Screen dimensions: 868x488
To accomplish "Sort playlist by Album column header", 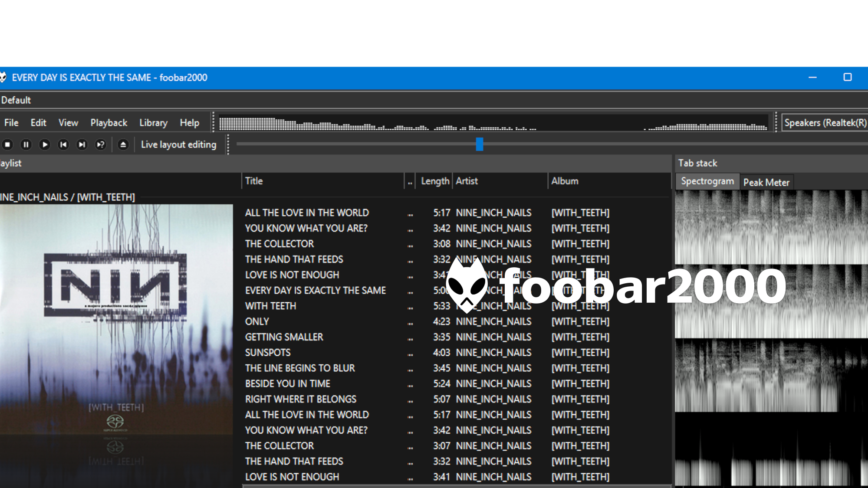I will (x=609, y=181).
